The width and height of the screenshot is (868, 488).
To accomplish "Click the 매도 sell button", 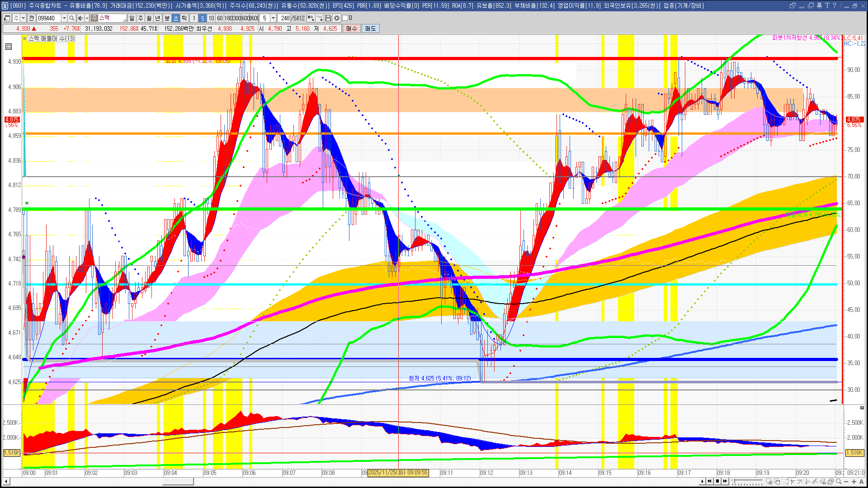I will [x=370, y=28].
